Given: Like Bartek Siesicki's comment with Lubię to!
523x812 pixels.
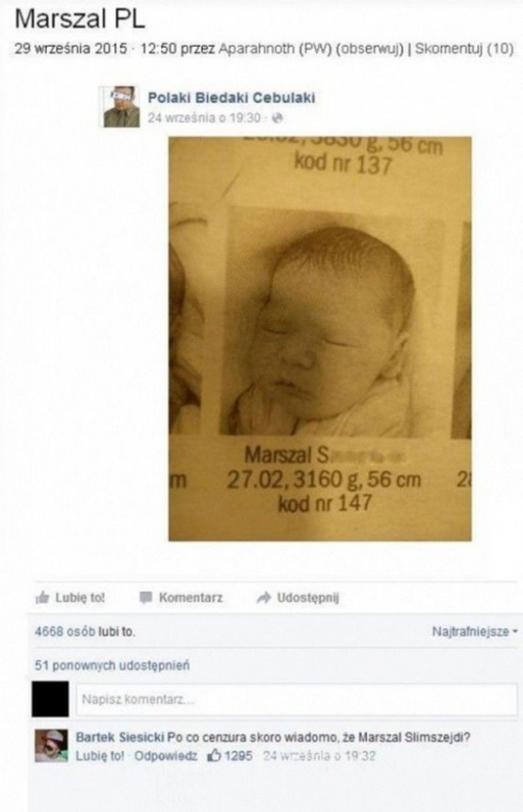Looking at the screenshot, I should [100, 755].
